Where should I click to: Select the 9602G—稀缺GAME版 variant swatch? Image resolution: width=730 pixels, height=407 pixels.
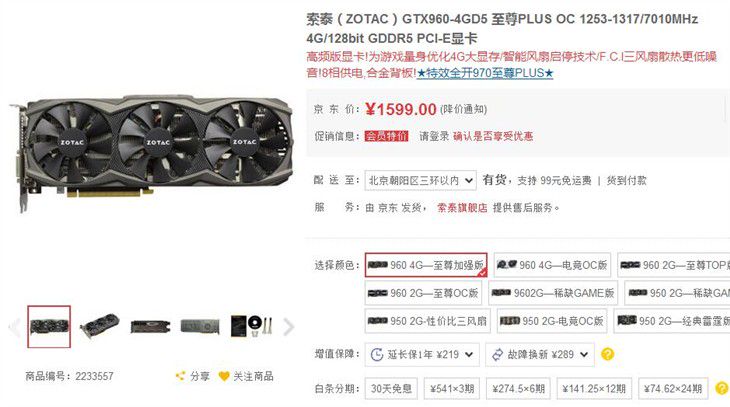(x=553, y=293)
